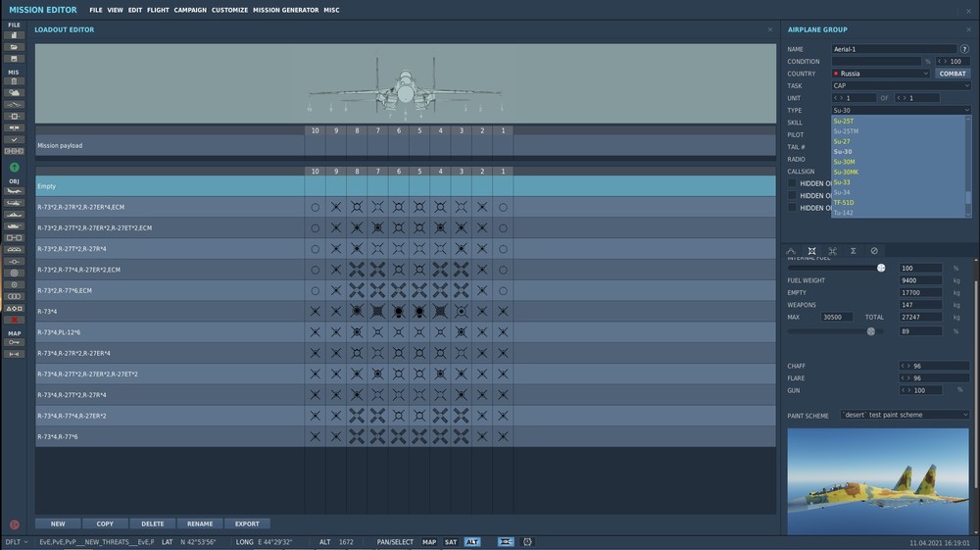Open the sigma summary tab icon
The height and width of the screenshot is (550, 980).
(x=854, y=251)
